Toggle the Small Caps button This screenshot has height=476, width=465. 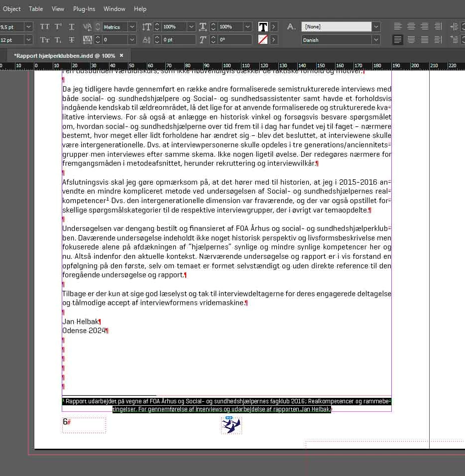[x=45, y=40]
